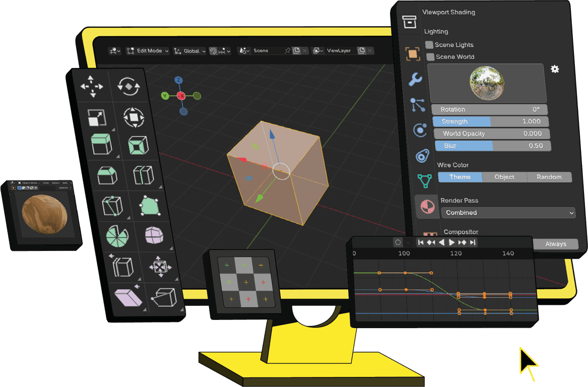The width and height of the screenshot is (588, 387).
Task: Set Wire Color to Random
Action: 549,177
